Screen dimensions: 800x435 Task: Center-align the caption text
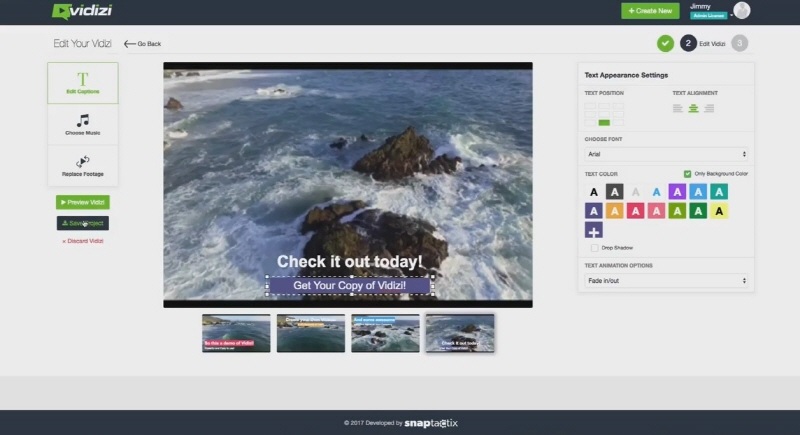[x=693, y=108]
